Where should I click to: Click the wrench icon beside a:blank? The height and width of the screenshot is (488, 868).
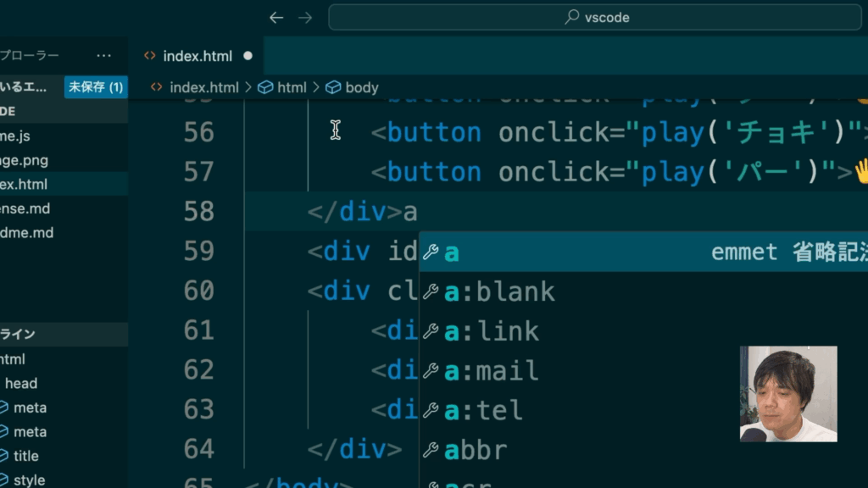(431, 291)
